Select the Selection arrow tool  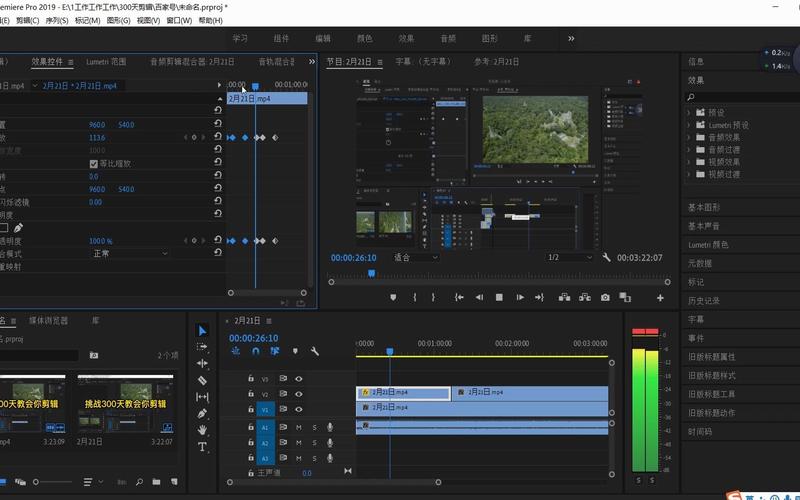point(202,331)
